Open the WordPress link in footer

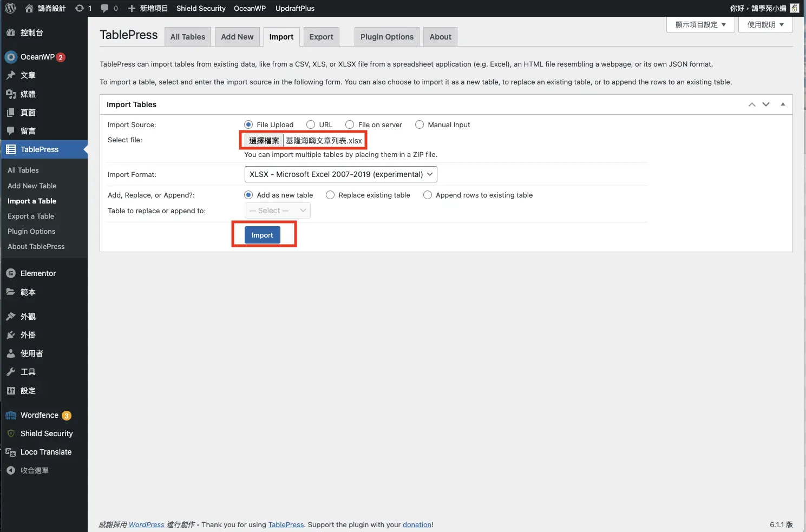(x=146, y=524)
